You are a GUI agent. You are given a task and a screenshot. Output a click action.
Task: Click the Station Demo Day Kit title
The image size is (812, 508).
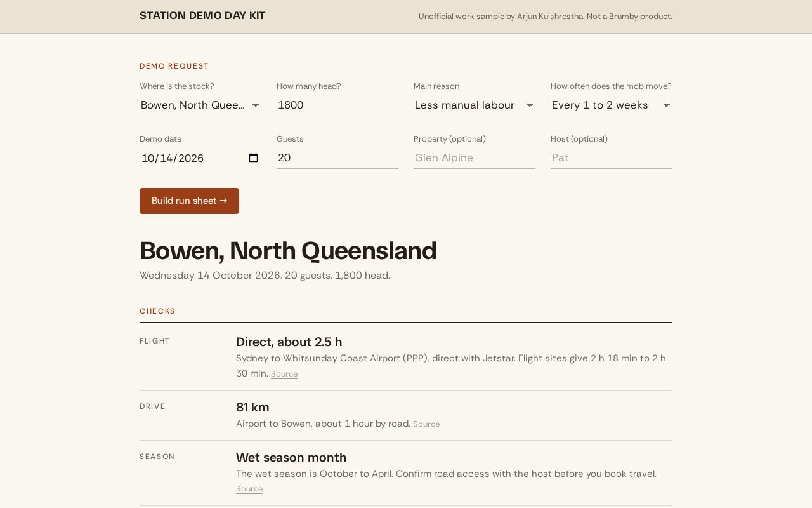point(202,16)
